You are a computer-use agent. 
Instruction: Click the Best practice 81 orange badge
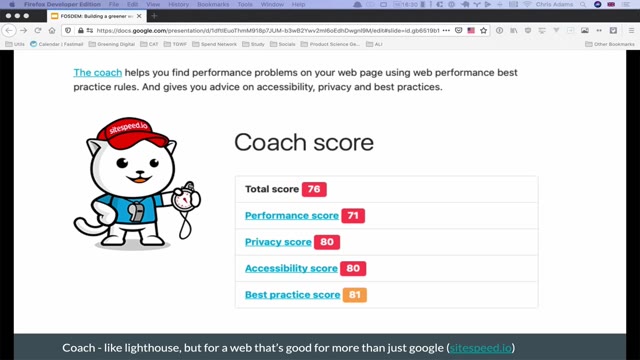tap(355, 295)
